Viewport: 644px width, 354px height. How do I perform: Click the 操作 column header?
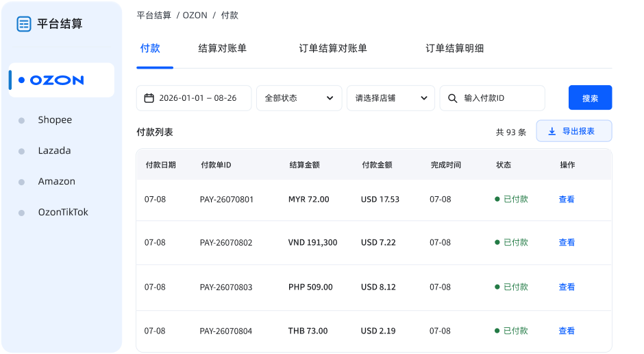coord(567,165)
